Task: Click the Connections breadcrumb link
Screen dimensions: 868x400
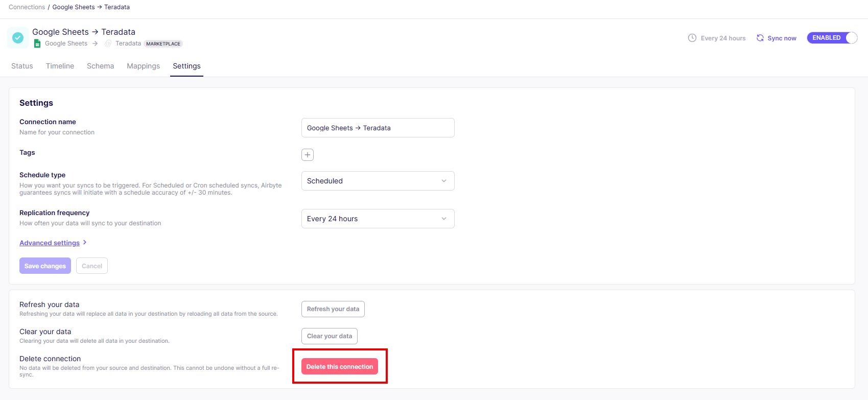Action: pos(27,7)
